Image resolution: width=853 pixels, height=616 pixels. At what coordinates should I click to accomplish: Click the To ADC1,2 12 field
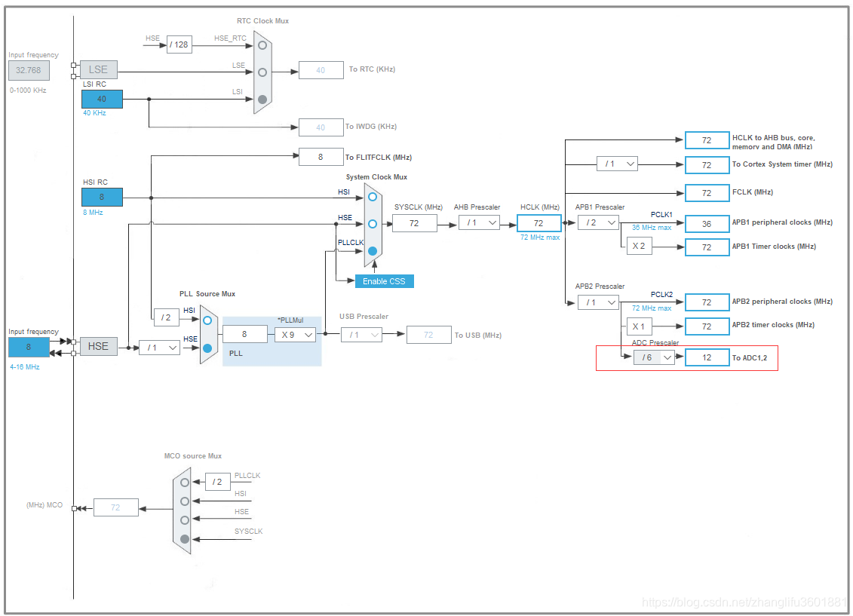707,357
